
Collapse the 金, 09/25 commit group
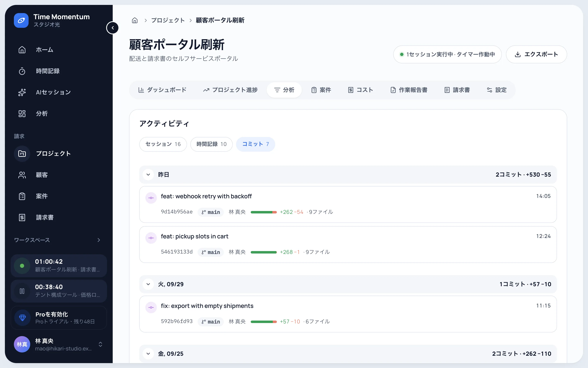click(148, 354)
